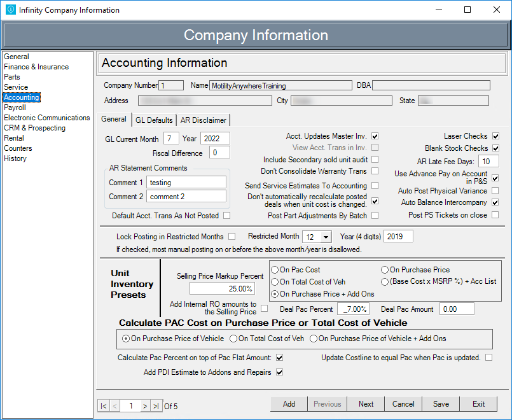Image resolution: width=512 pixels, height=420 pixels.
Task: Select Service in the sidebar list
Action: 16,87
